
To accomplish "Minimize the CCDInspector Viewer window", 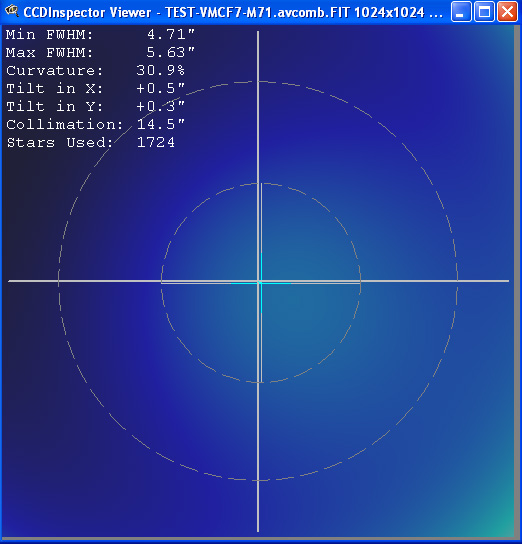I will click(x=461, y=12).
